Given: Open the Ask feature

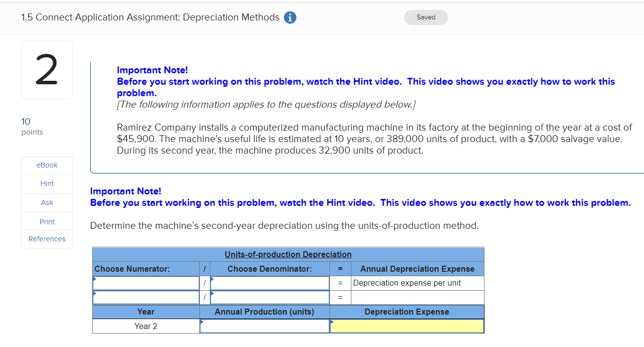Looking at the screenshot, I should click(x=46, y=202).
